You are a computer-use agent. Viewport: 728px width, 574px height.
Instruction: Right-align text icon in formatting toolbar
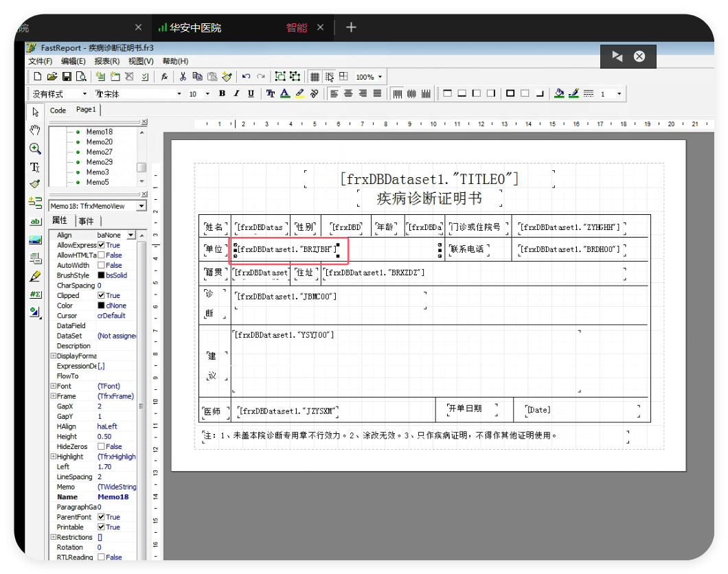(x=363, y=94)
